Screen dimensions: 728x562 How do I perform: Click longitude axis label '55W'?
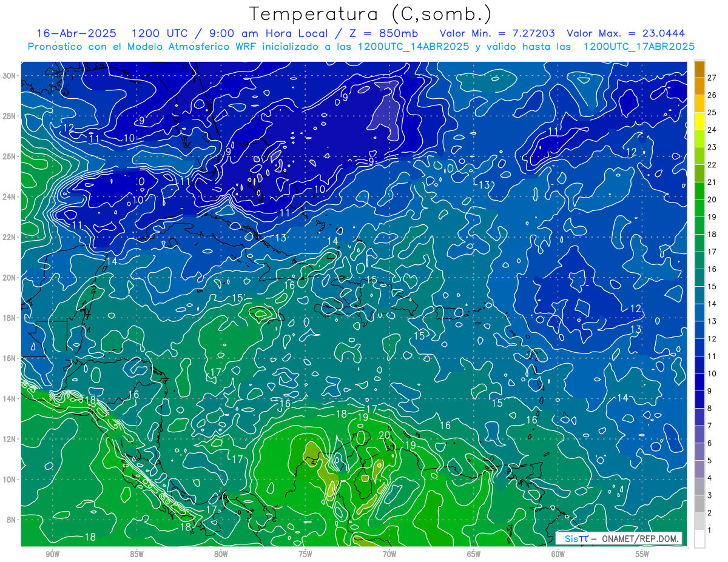tap(642, 554)
